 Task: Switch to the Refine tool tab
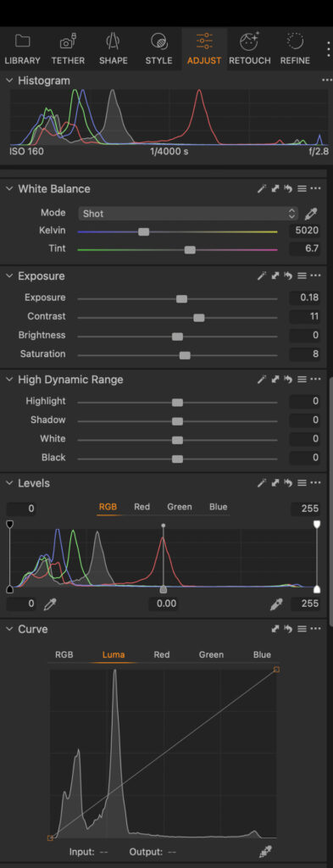(x=295, y=49)
